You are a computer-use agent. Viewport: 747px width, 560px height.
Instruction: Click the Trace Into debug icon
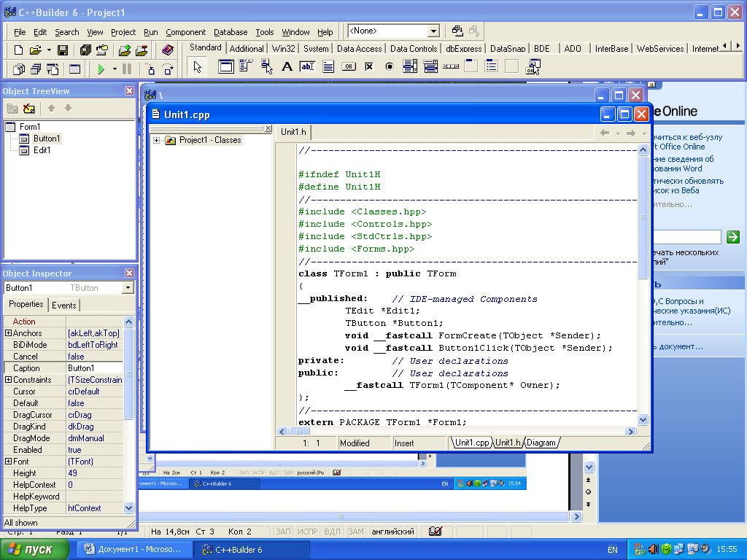pyautogui.click(x=150, y=69)
